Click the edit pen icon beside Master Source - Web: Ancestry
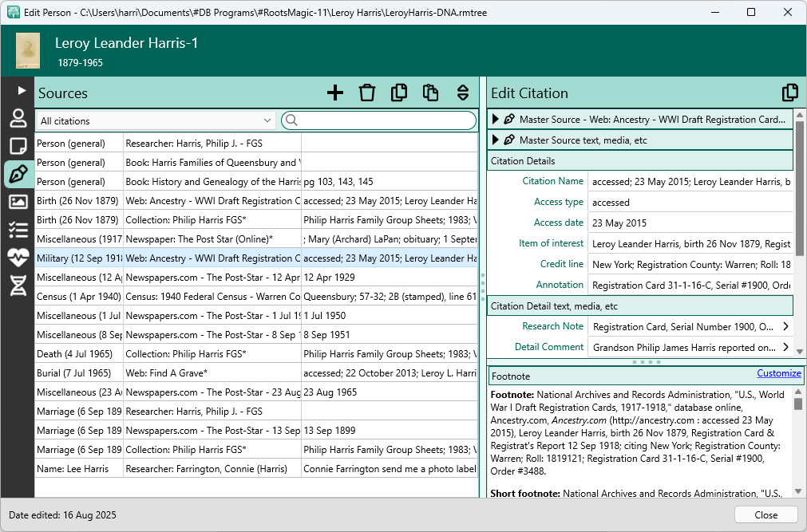Viewport: 807px width, 532px height. (x=509, y=120)
